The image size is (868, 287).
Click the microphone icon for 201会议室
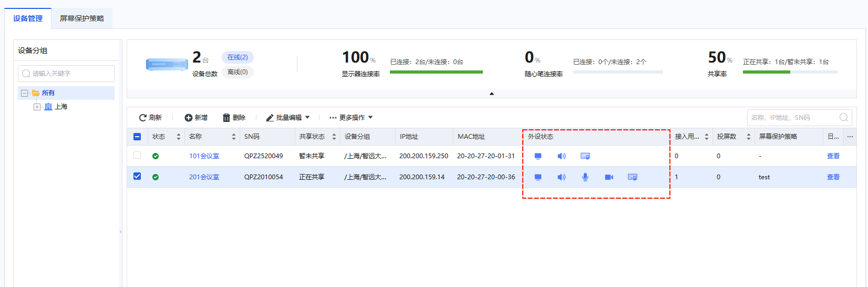pyautogui.click(x=585, y=177)
